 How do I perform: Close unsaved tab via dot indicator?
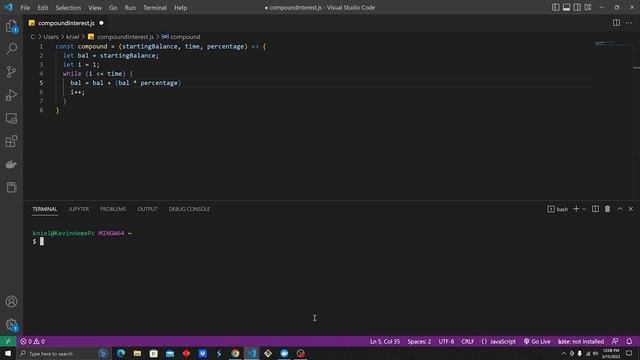pyautogui.click(x=101, y=23)
